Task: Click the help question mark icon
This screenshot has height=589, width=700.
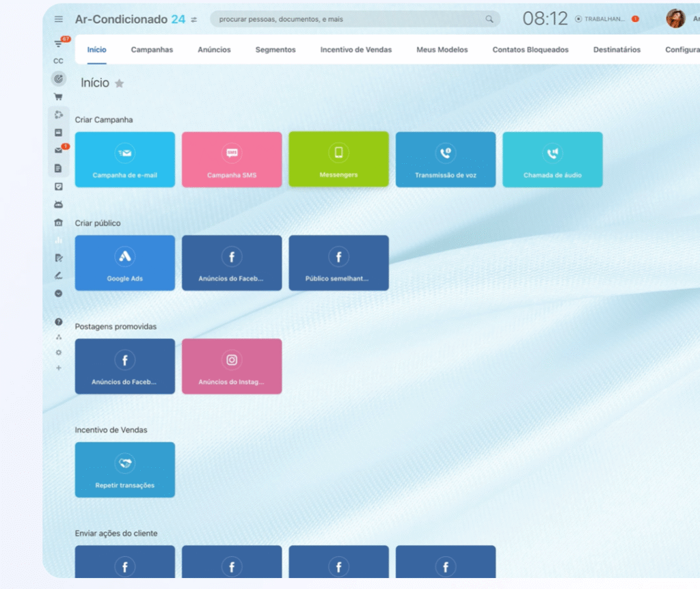Action: pyautogui.click(x=58, y=321)
